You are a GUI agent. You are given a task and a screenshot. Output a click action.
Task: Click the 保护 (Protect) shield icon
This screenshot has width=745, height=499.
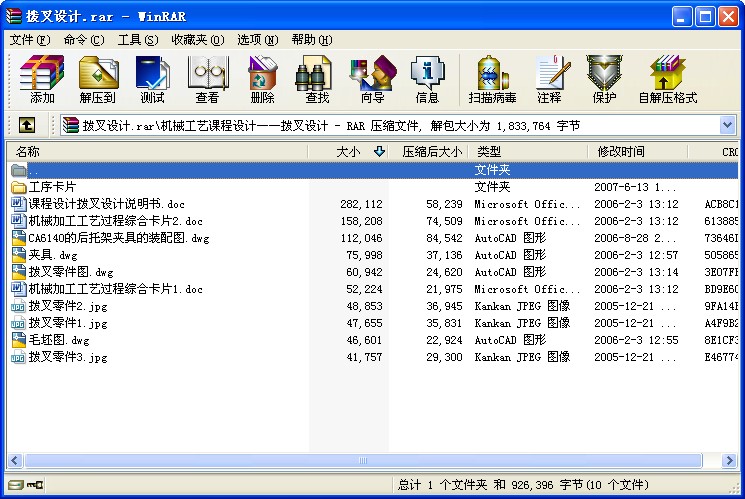604,79
